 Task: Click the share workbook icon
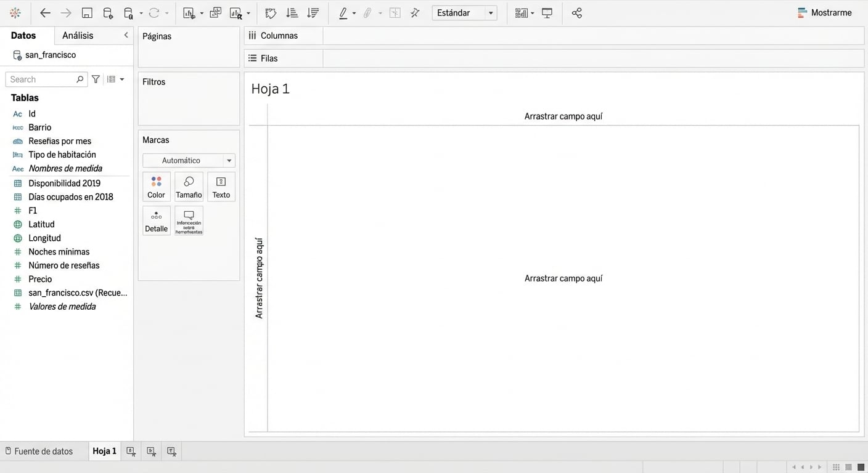pos(576,13)
